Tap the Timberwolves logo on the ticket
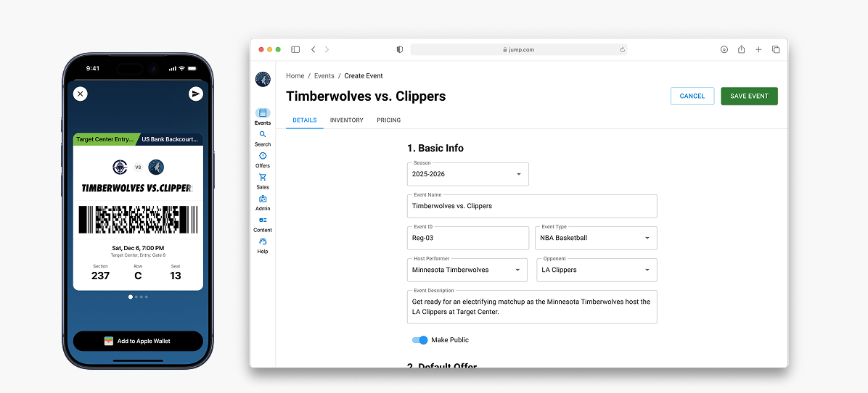The height and width of the screenshot is (393, 868). 156,167
